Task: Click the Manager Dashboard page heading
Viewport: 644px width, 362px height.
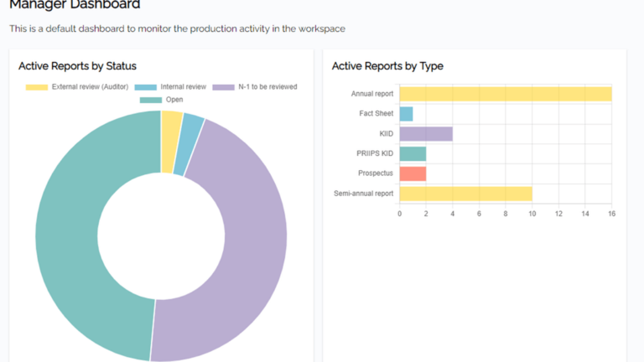Action: (x=75, y=5)
